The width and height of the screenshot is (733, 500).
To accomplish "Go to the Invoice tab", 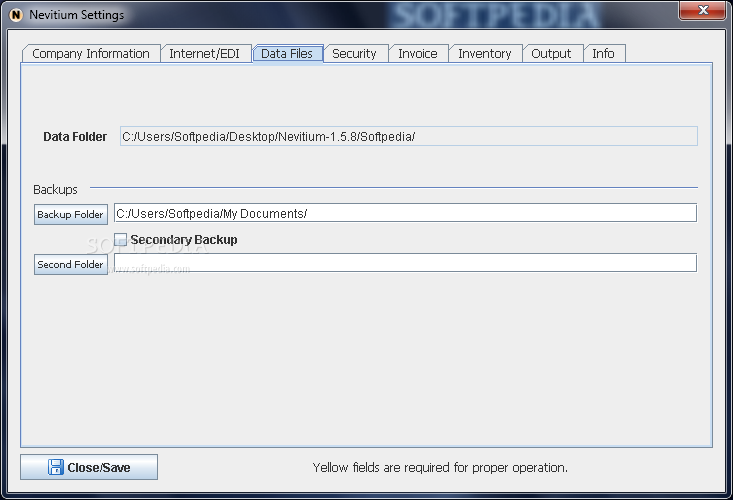I will tap(417, 54).
